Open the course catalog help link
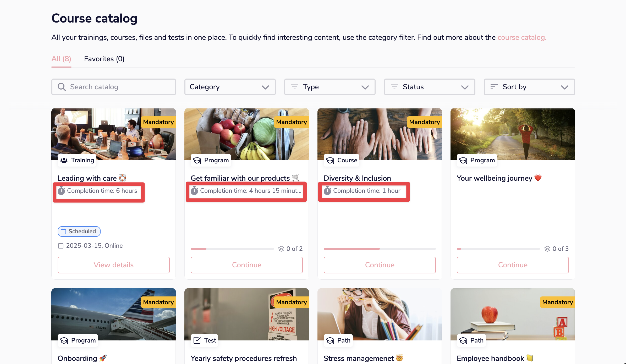 (522, 37)
